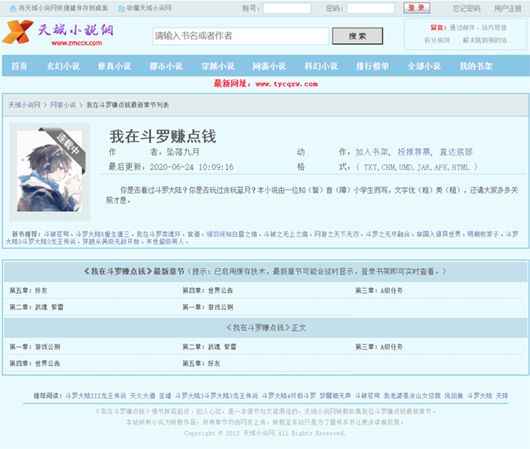Click the 直达底部 link
The image size is (530, 449).
[456, 152]
